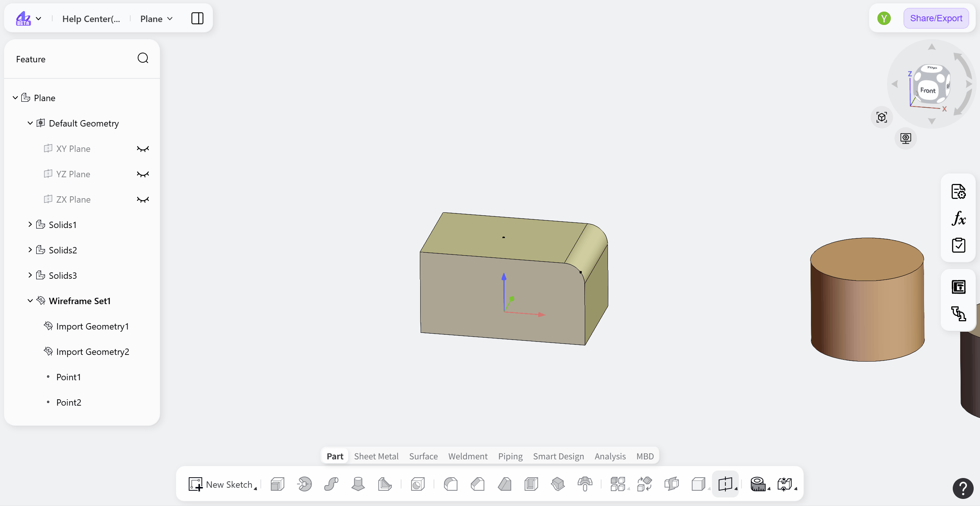980x506 pixels.
Task: Open the routing/piping panel icon
Action: [x=958, y=314]
